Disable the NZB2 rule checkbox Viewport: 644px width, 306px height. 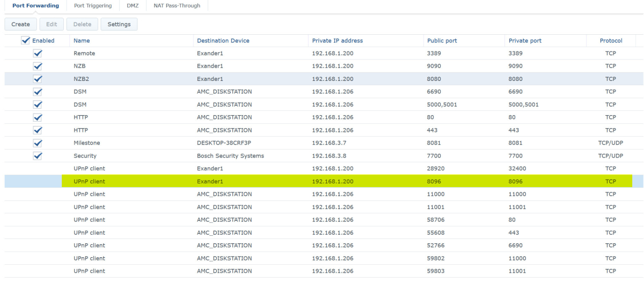[x=38, y=79]
